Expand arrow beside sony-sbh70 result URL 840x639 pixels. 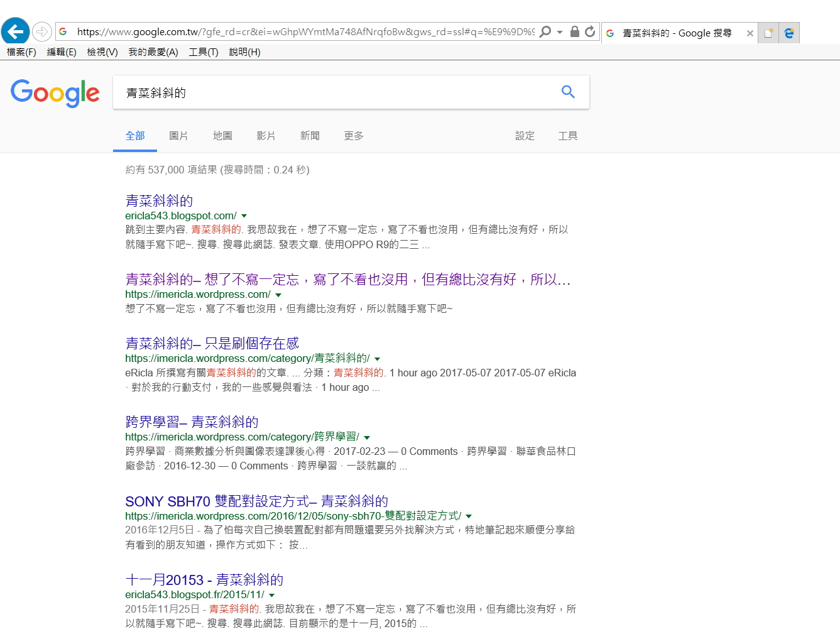pos(469,516)
